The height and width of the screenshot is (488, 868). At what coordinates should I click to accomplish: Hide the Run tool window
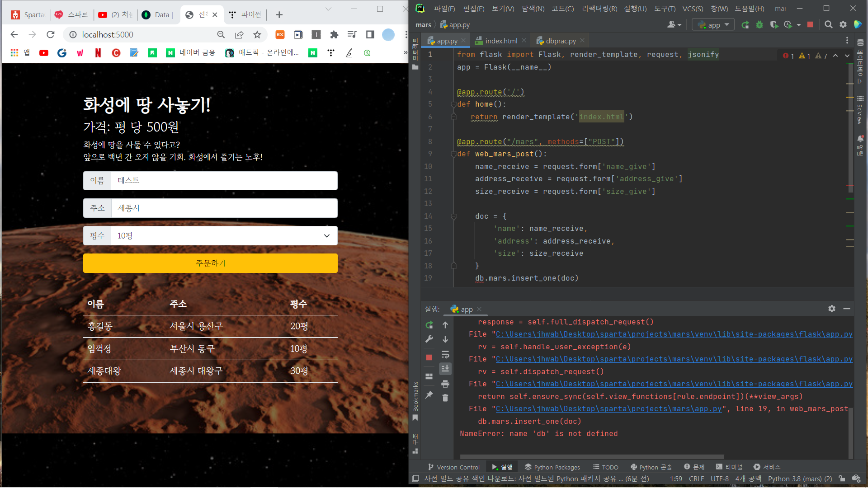click(847, 309)
